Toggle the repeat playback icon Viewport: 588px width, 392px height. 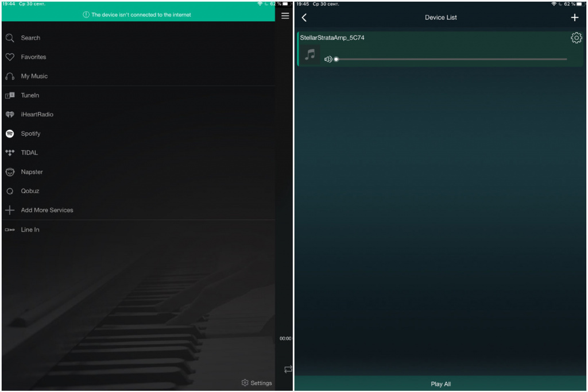[288, 370]
